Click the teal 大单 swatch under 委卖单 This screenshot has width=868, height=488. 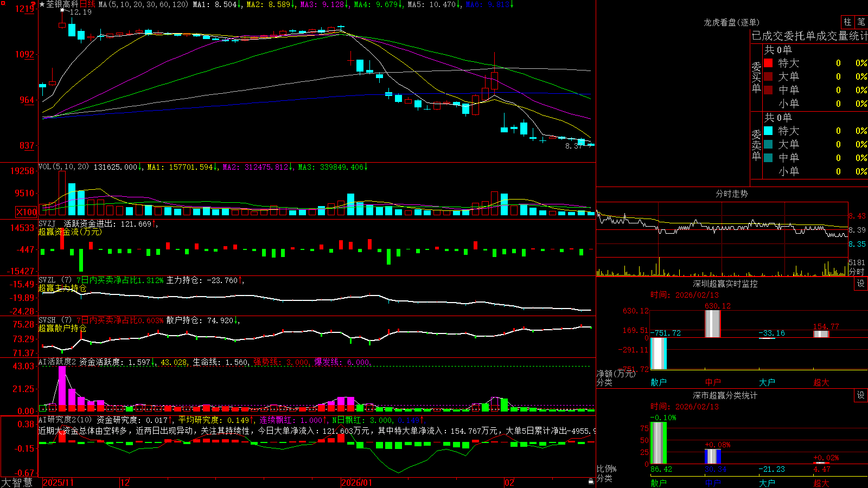click(x=768, y=144)
